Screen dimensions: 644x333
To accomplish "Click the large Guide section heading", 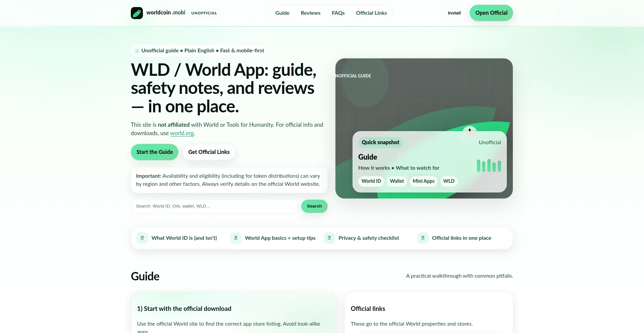I will (x=145, y=276).
